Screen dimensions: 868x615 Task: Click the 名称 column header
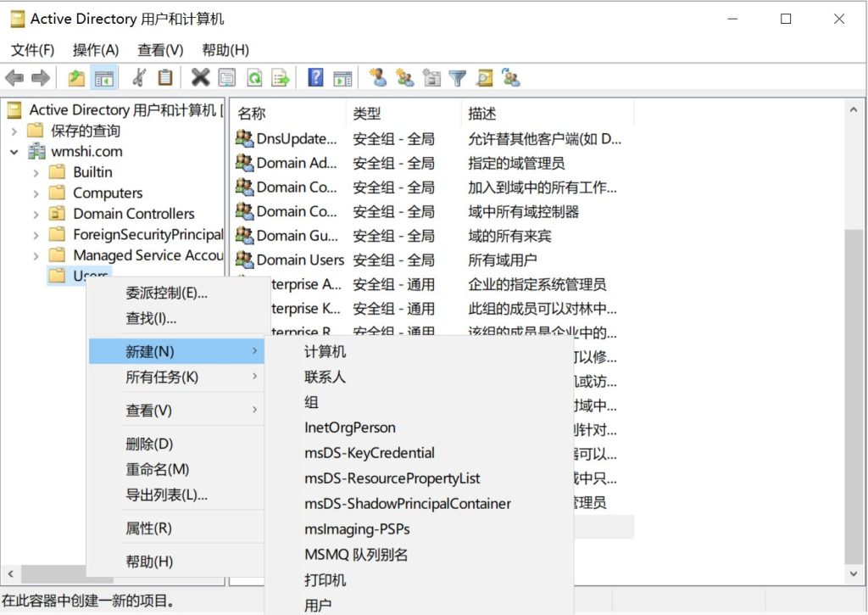click(x=252, y=113)
